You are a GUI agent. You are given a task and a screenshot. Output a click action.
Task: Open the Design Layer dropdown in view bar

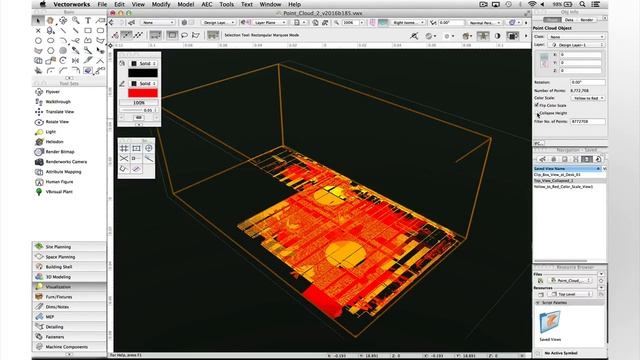218,22
